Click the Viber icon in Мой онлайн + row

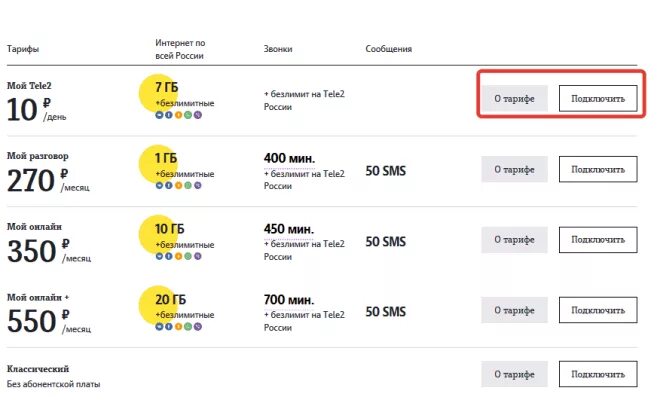click(199, 327)
